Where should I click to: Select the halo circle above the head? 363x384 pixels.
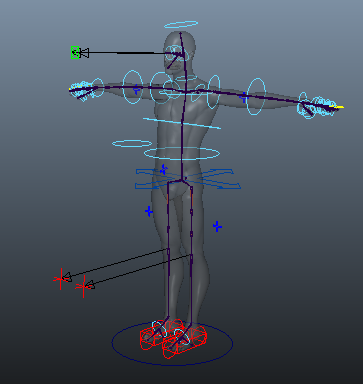tap(181, 24)
